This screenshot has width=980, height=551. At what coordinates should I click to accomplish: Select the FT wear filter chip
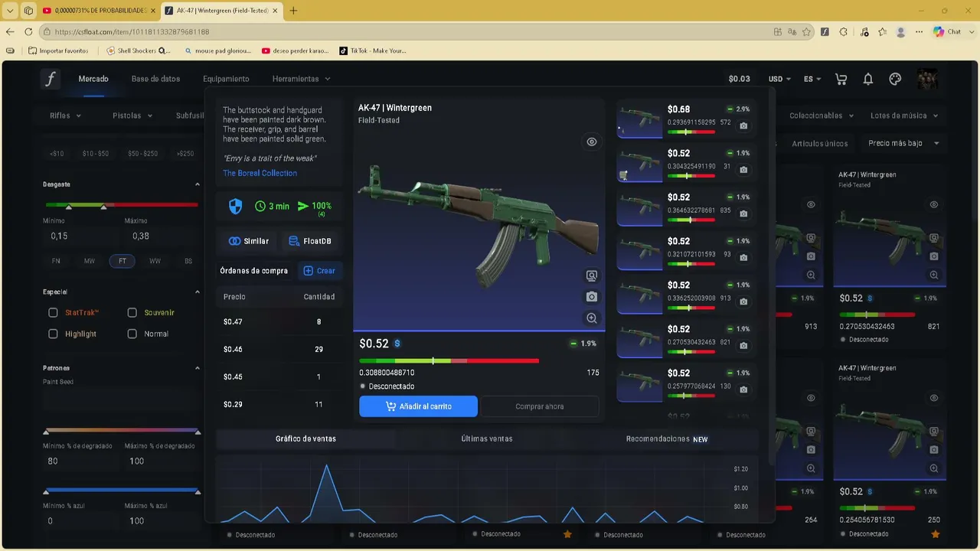[122, 261]
